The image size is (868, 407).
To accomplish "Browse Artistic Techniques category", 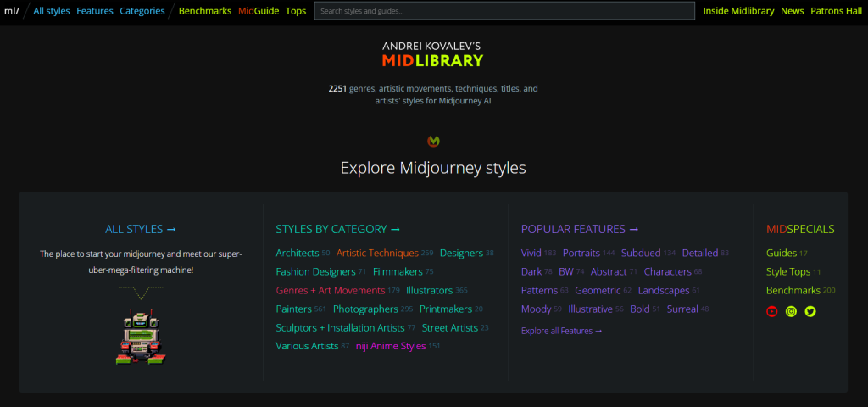I will 377,253.
